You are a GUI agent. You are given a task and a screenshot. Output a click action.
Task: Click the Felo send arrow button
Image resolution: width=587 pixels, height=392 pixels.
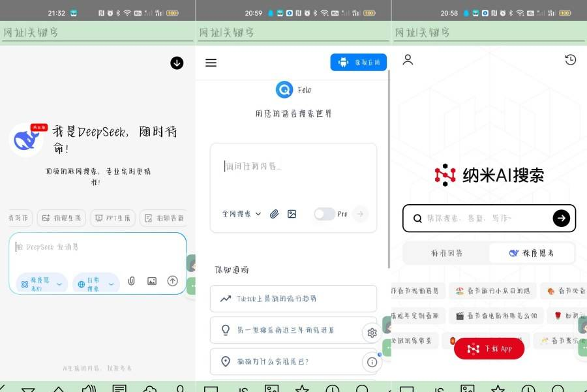pyautogui.click(x=360, y=214)
